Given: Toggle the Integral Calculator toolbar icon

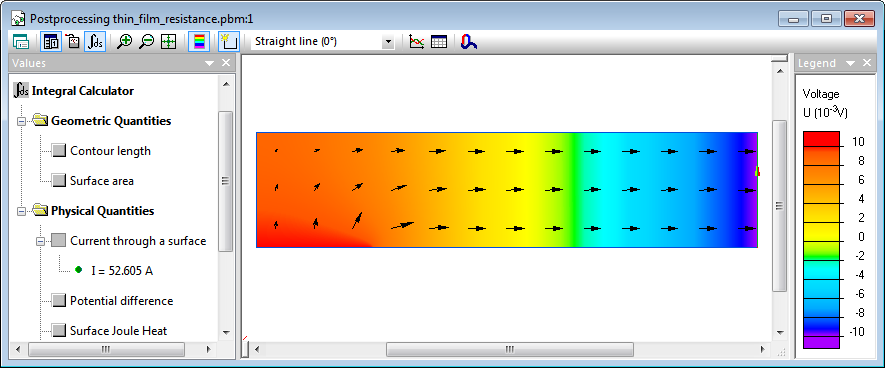Looking at the screenshot, I should coord(96,42).
